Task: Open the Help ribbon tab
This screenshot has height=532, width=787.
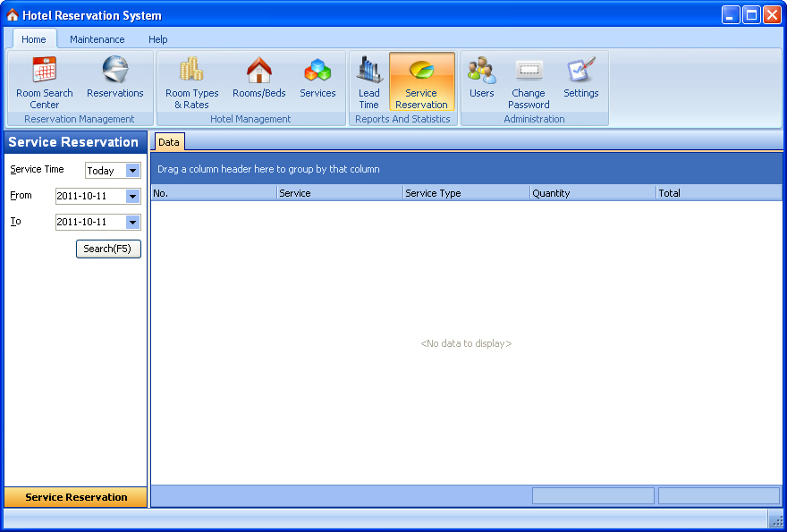Action: [158, 39]
